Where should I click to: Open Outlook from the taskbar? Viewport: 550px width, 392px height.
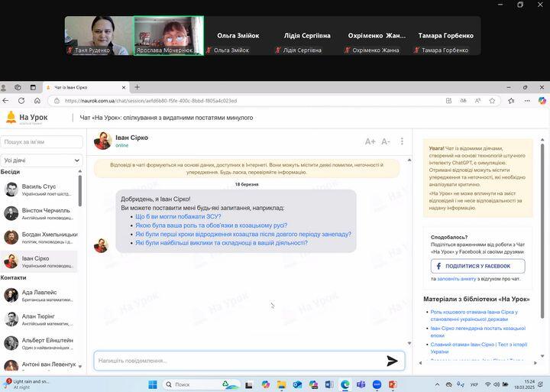pos(297,384)
